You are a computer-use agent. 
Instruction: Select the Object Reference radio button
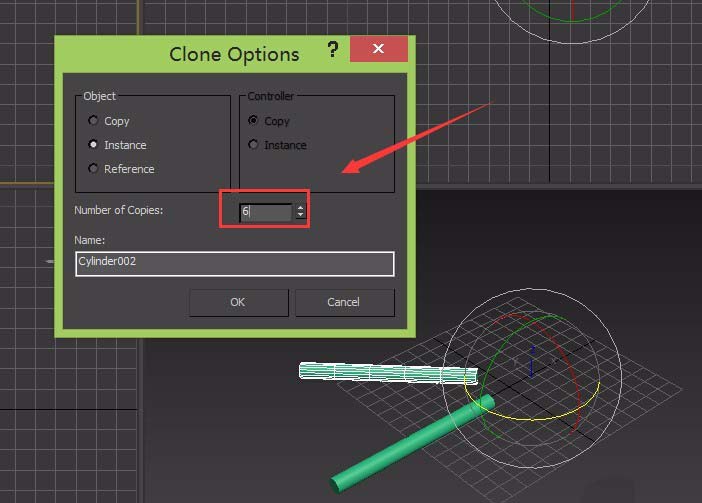93,169
